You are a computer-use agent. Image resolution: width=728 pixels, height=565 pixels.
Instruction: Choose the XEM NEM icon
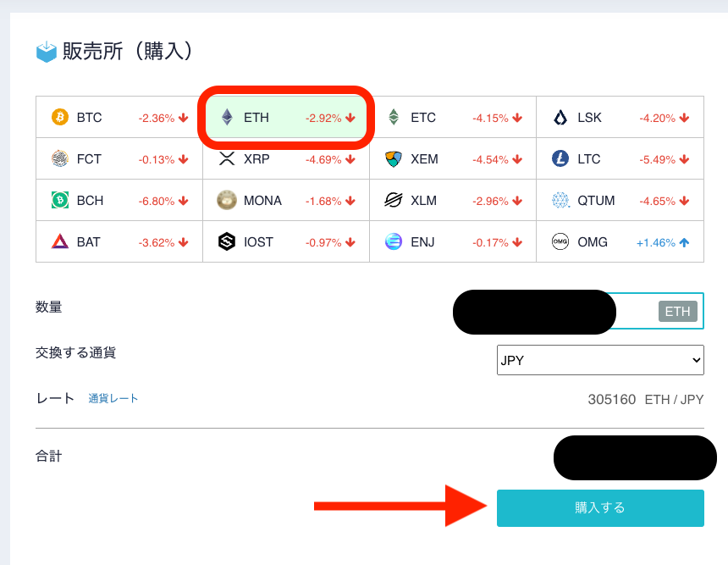point(394,159)
